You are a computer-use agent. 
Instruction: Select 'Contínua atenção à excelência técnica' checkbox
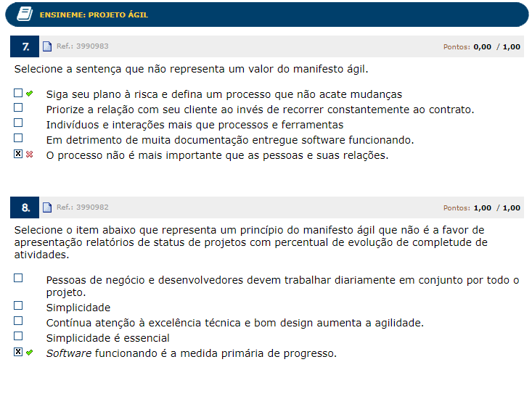pos(18,321)
